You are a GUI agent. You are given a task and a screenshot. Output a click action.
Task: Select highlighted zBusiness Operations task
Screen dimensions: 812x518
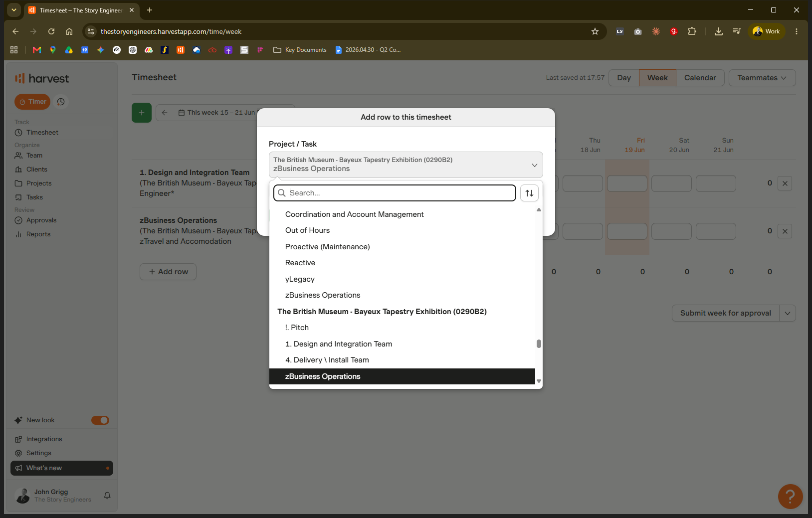(x=402, y=376)
